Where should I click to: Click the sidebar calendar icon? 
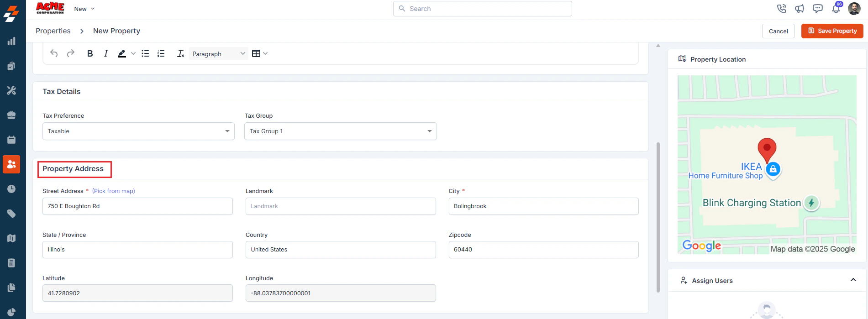[x=11, y=140]
